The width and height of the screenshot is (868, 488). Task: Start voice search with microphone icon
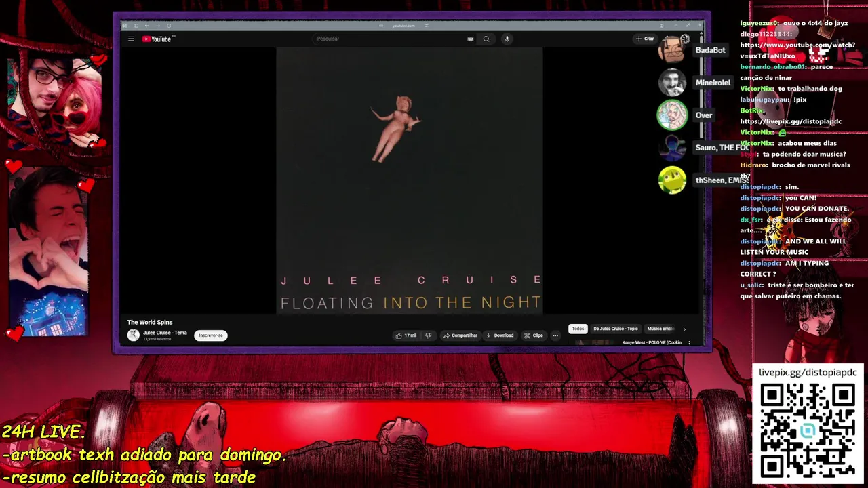click(507, 39)
